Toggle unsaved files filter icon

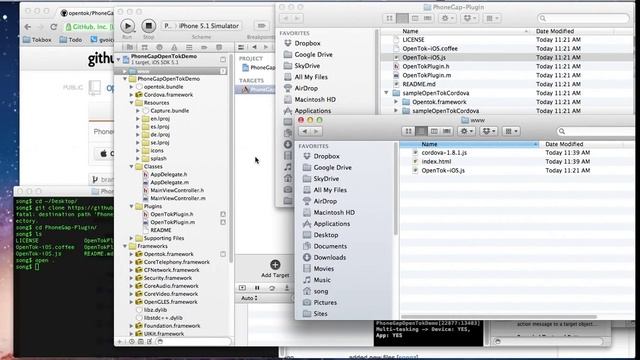149,342
